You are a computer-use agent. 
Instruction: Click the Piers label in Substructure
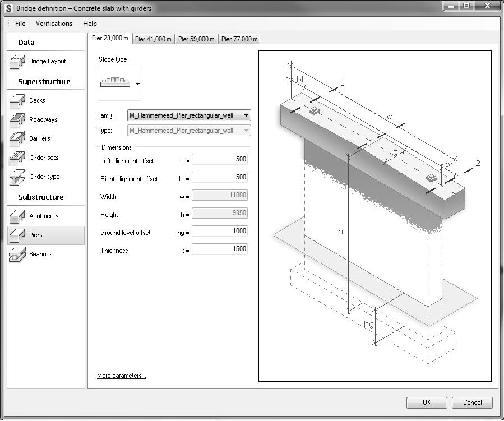[x=36, y=235]
